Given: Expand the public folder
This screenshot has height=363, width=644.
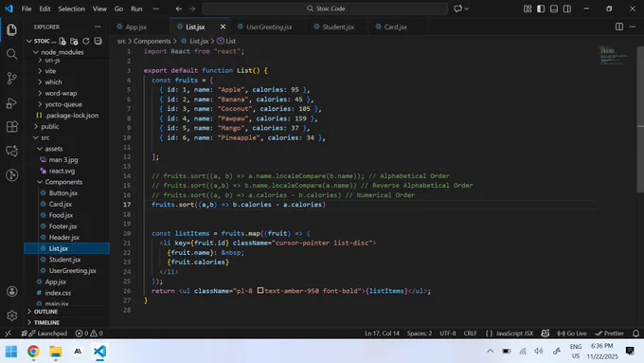Looking at the screenshot, I should click(x=49, y=127).
